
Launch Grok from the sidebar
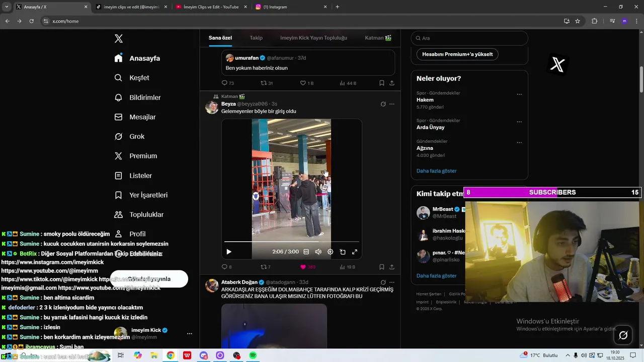[x=129, y=137]
